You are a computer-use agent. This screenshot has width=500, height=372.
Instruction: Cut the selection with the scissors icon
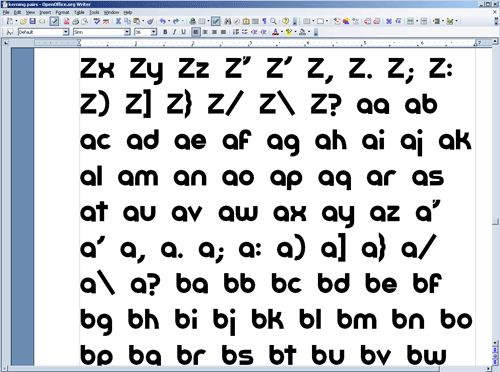click(118, 21)
